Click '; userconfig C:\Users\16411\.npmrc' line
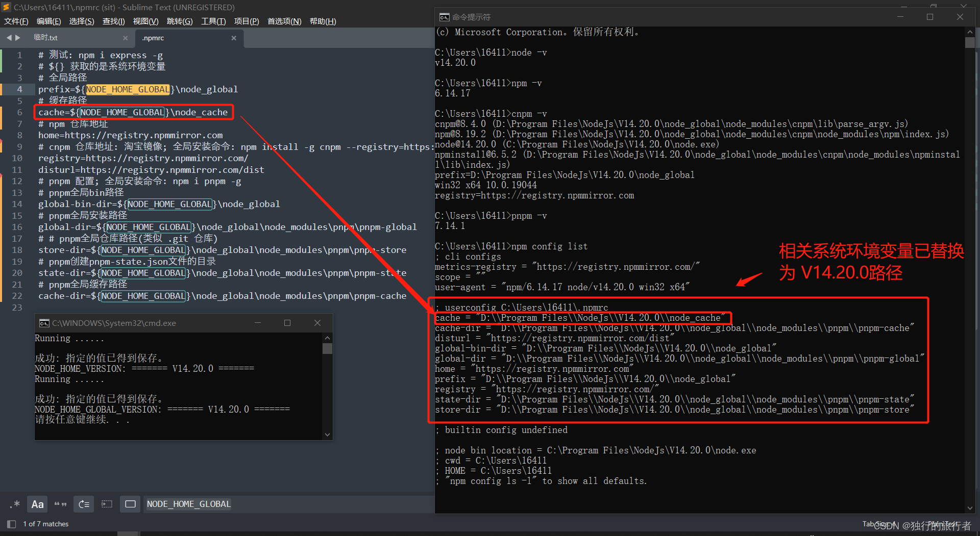 [x=522, y=308]
